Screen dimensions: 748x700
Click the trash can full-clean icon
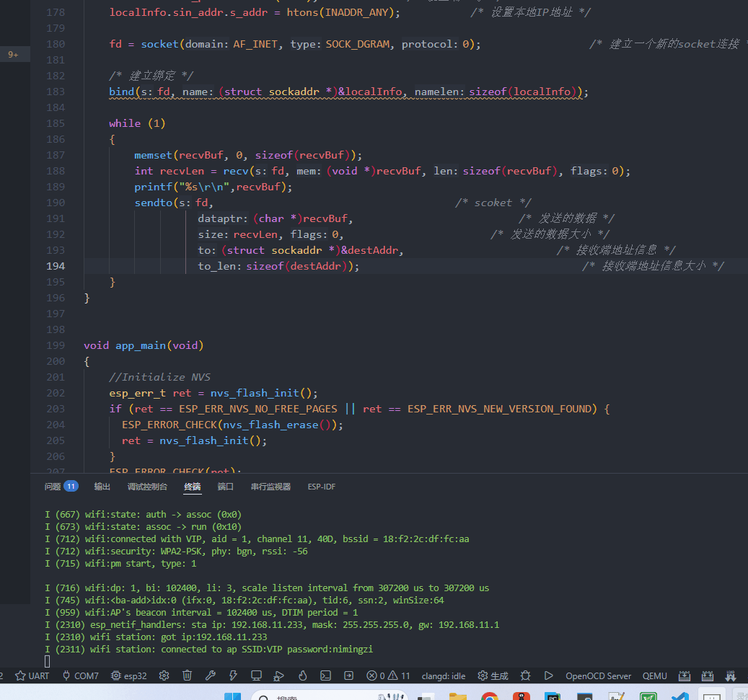[x=187, y=675]
